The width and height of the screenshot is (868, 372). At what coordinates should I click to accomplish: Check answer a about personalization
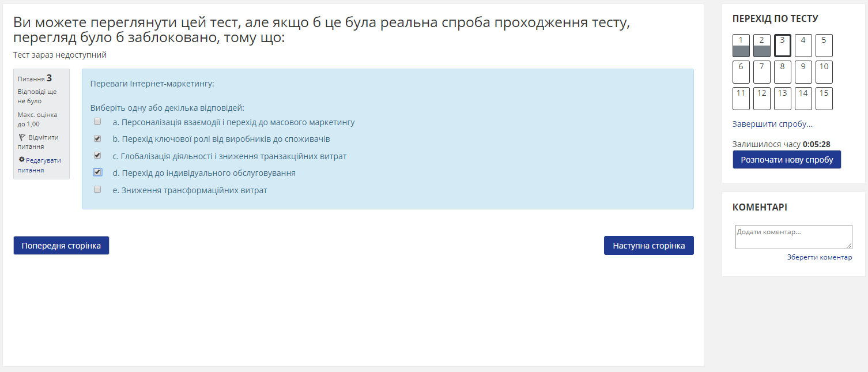[x=97, y=122]
